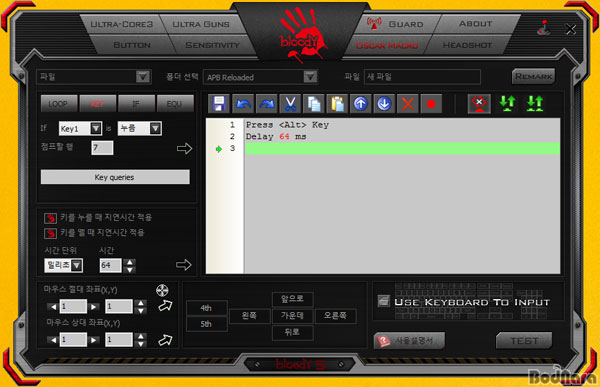Screen dimensions: 600x387
Task: Click the move line up arrow icon
Action: pos(360,104)
